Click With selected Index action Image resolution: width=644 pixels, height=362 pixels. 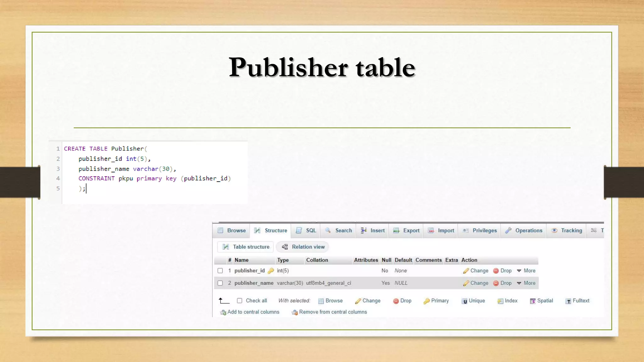pyautogui.click(x=507, y=301)
